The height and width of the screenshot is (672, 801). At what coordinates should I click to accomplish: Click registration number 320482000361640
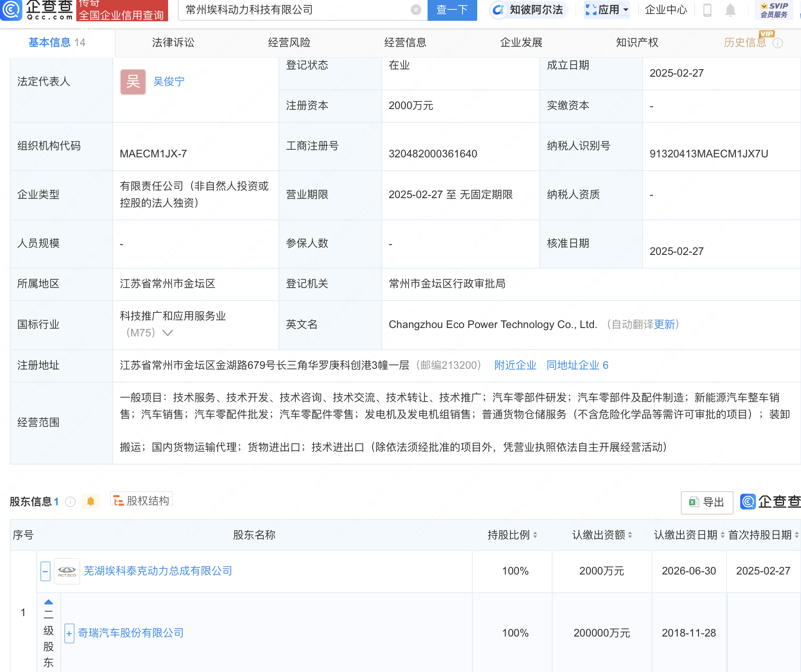[433, 154]
